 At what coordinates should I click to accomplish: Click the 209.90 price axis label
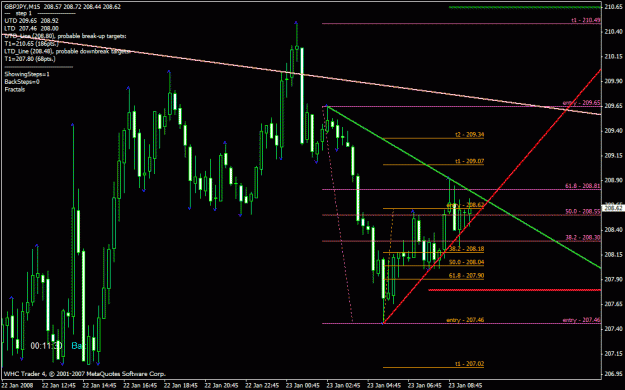click(x=614, y=81)
